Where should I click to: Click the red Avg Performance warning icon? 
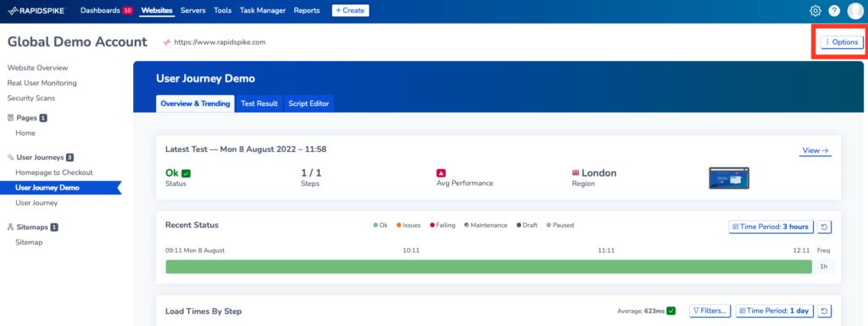pos(441,173)
